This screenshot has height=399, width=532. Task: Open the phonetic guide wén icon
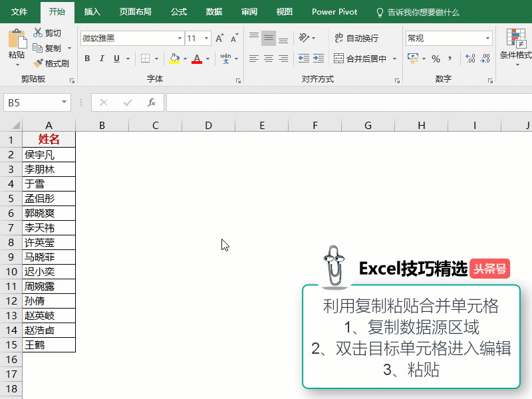pos(225,59)
